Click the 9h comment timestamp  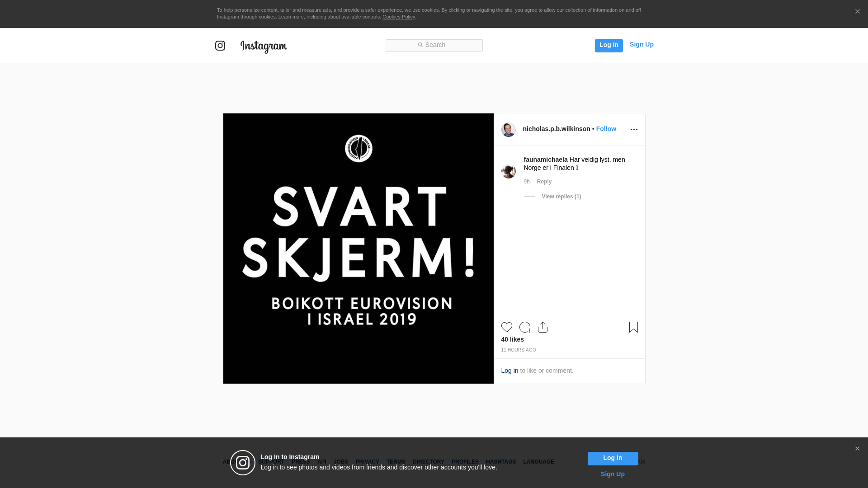[x=527, y=182]
